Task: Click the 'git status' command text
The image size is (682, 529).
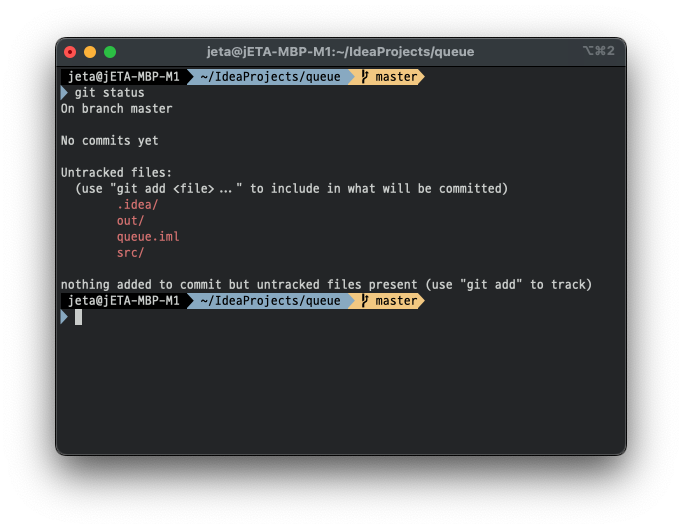Action: 109,93
